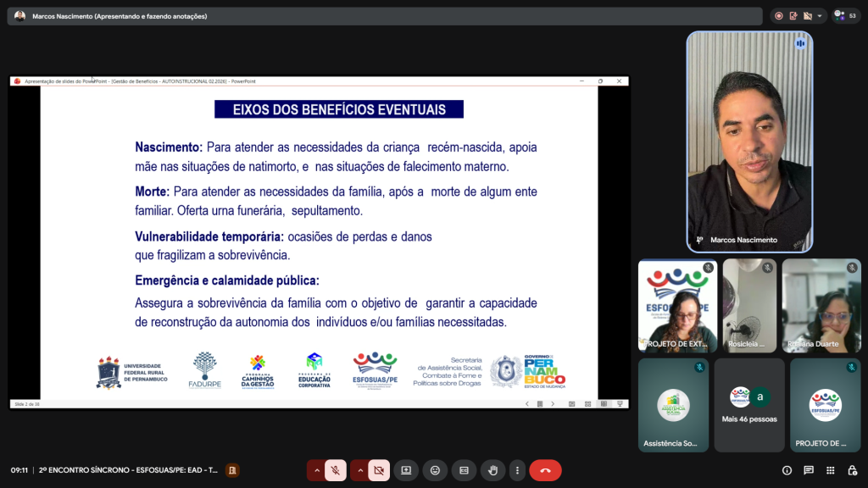This screenshot has width=868, height=488.
Task: Toggle closed captions on
Action: 464,470
